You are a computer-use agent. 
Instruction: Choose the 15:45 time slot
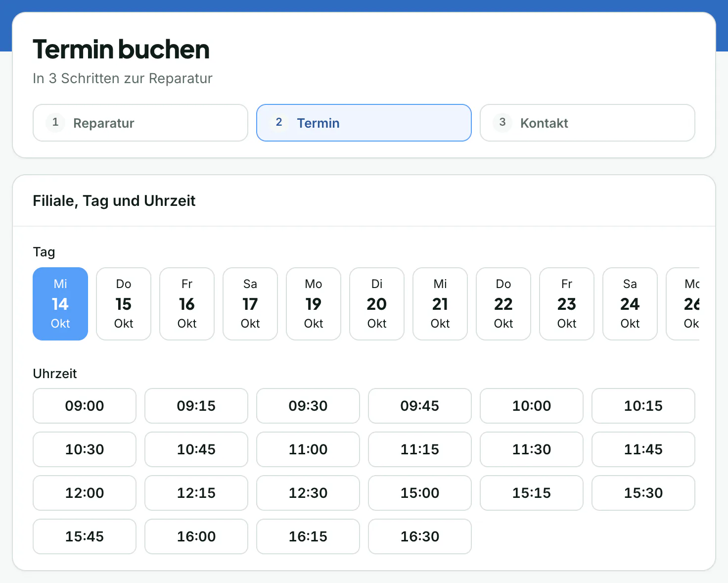pos(85,536)
